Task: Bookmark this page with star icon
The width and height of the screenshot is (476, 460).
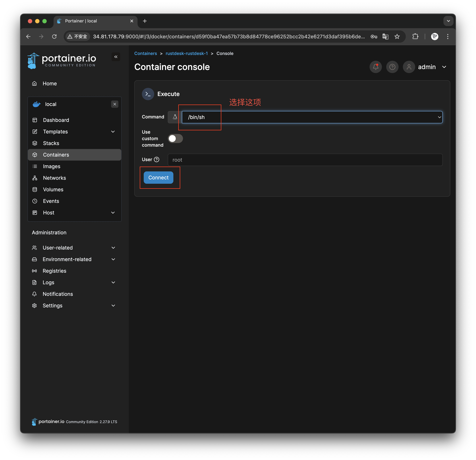Action: click(397, 36)
